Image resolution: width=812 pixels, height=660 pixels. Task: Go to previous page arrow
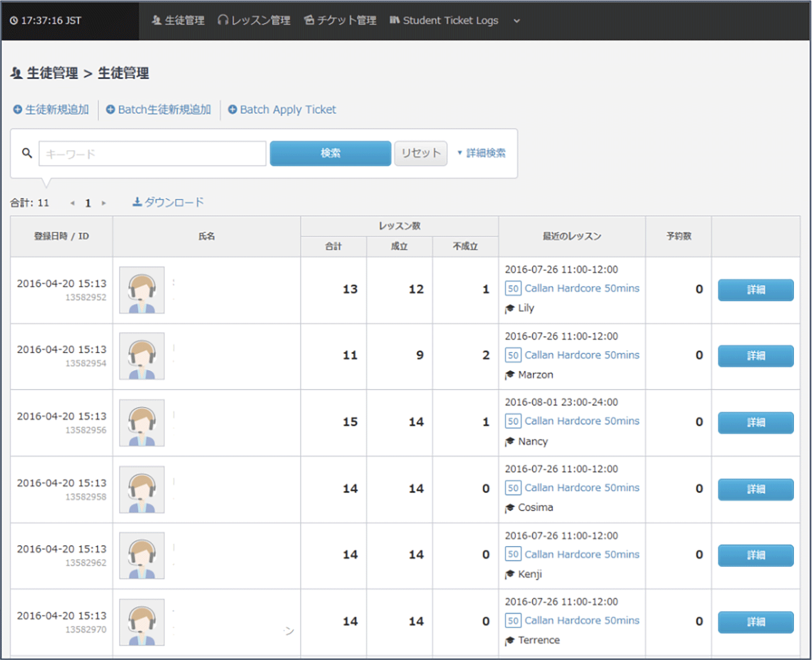coord(72,203)
